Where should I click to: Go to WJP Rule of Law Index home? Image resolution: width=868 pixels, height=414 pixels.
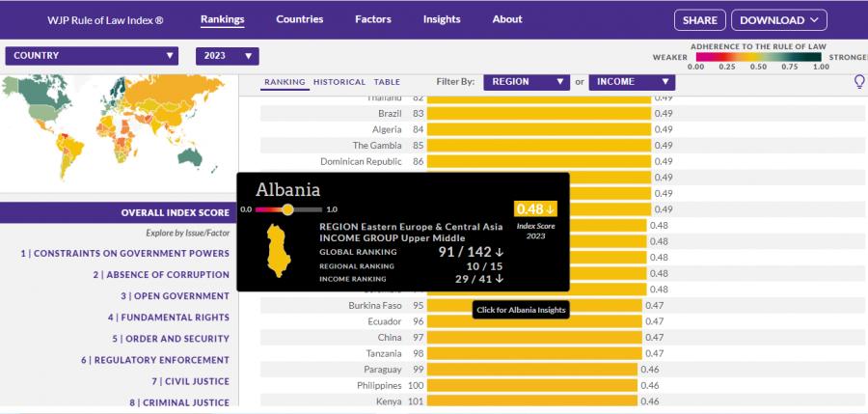point(105,20)
